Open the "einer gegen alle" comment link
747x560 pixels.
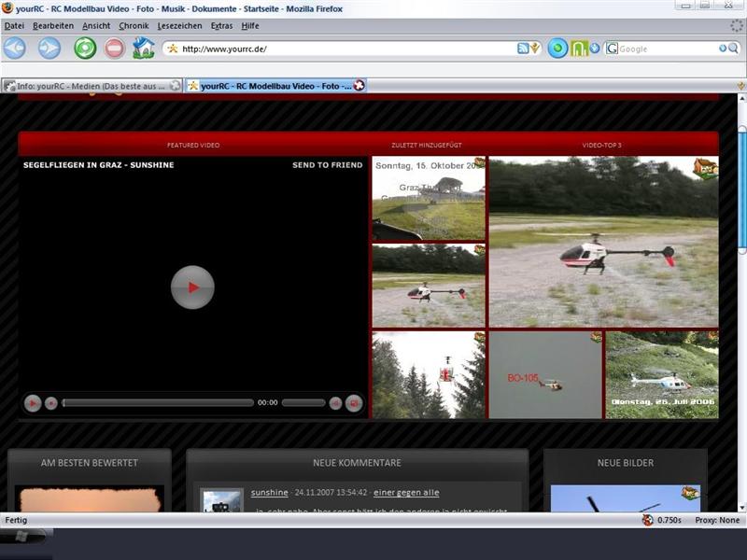(406, 492)
